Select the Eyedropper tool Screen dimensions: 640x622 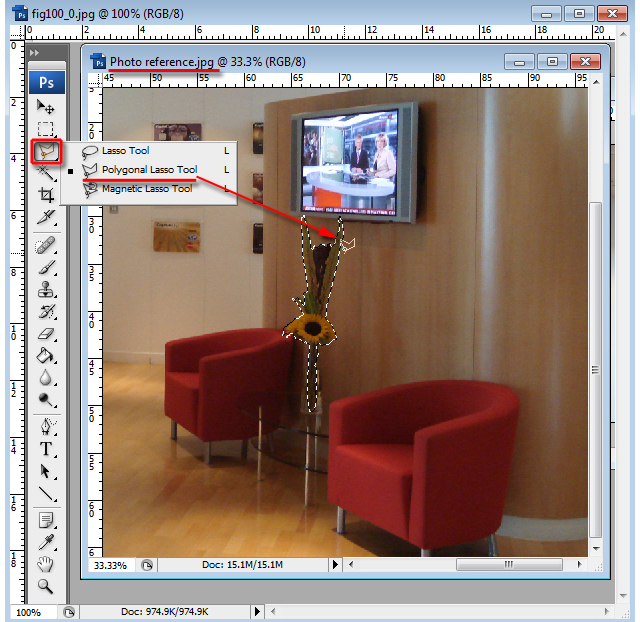[46, 542]
